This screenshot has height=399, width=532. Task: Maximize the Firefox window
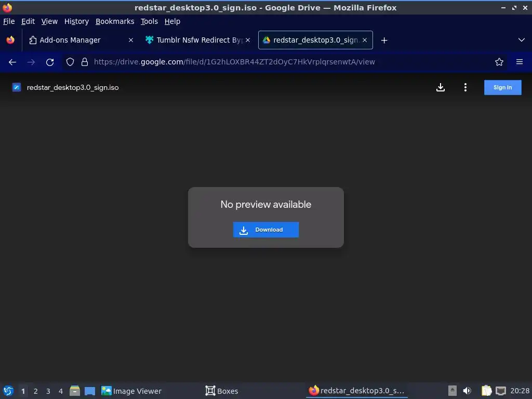tap(514, 7)
